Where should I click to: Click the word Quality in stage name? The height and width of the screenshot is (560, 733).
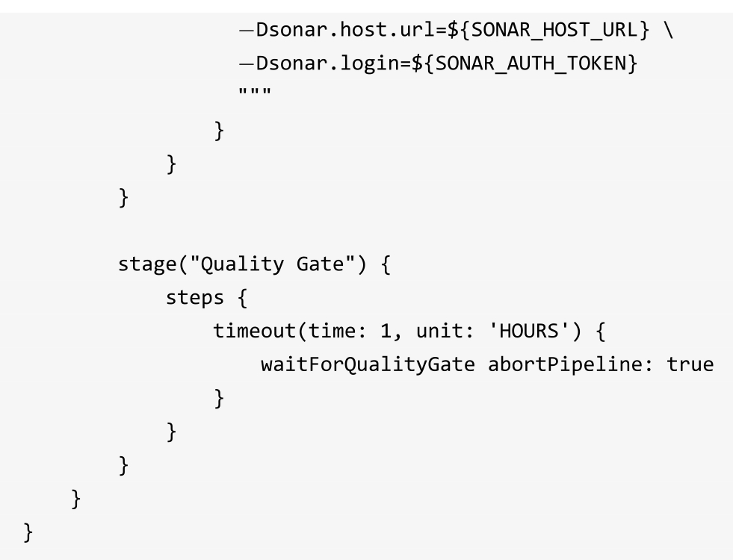[242, 264]
